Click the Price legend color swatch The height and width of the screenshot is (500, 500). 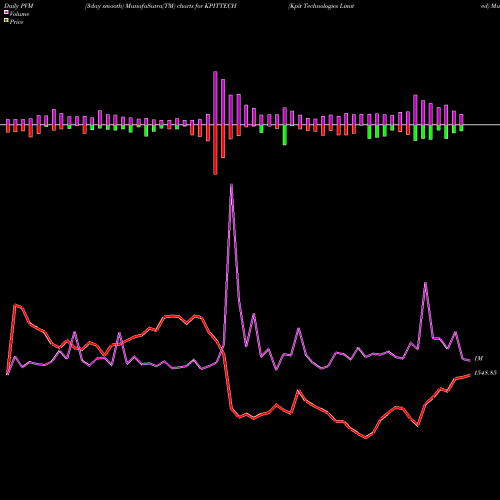6,21
